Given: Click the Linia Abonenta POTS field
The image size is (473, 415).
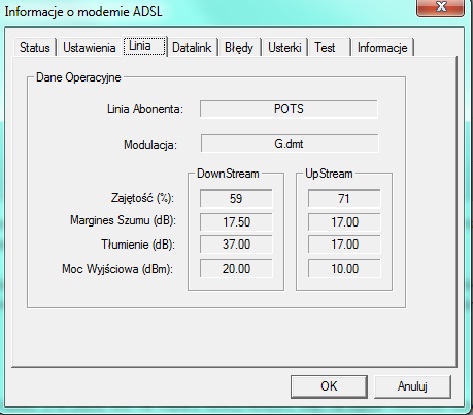Looking at the screenshot, I should pyautogui.click(x=289, y=109).
